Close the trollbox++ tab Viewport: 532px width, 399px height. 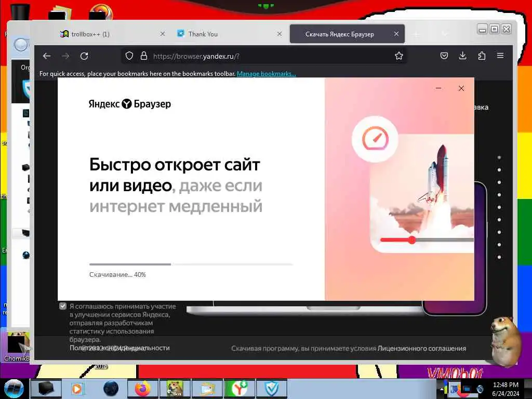[x=163, y=34]
